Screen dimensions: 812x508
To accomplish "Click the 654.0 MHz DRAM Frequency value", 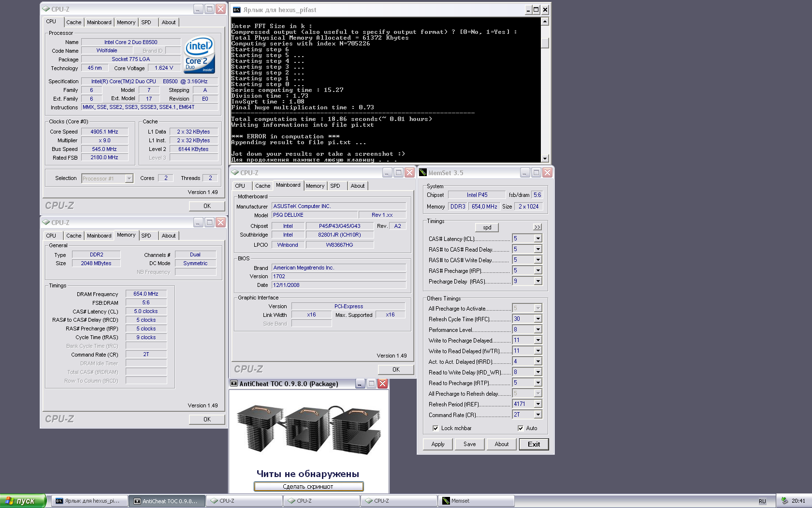I will coord(146,294).
